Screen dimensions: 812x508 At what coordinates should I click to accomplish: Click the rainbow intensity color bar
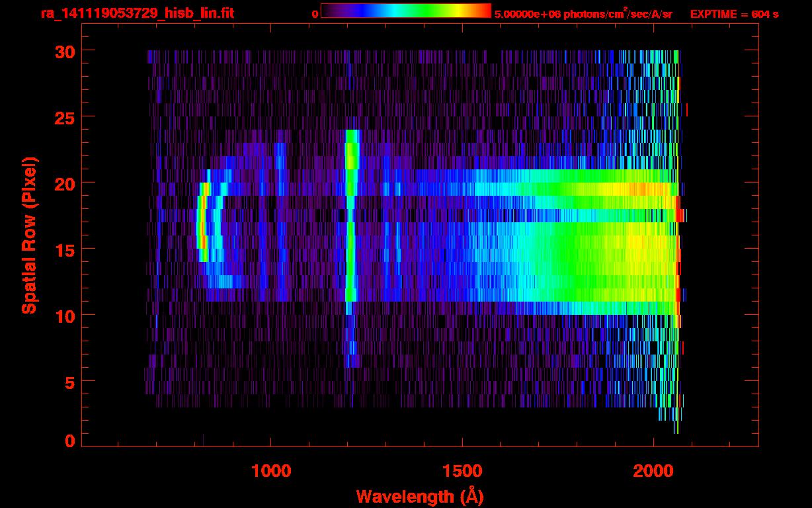tap(406, 11)
